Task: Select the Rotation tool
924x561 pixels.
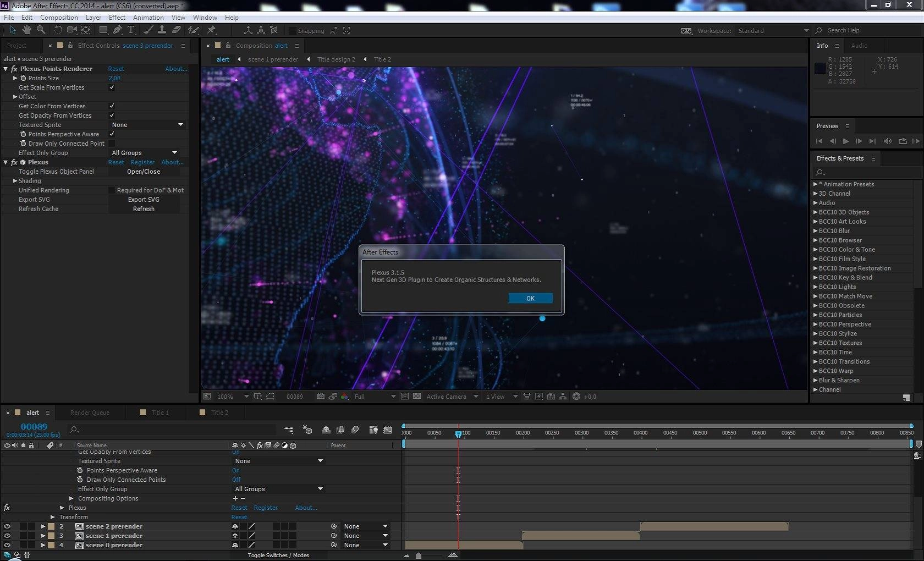Action: point(58,30)
